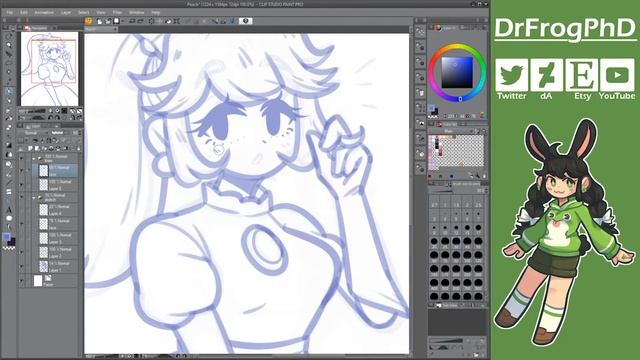Open the Filter menu
Screen dimensions: 640x360
117,13
